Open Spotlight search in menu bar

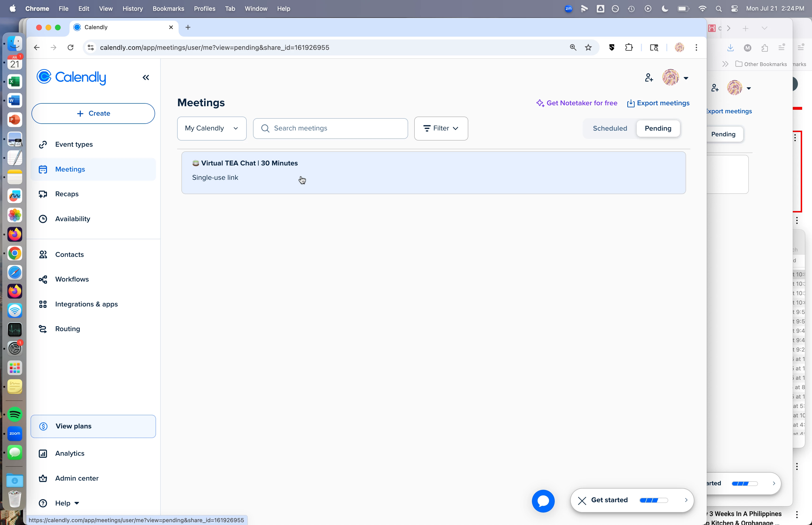(x=719, y=8)
